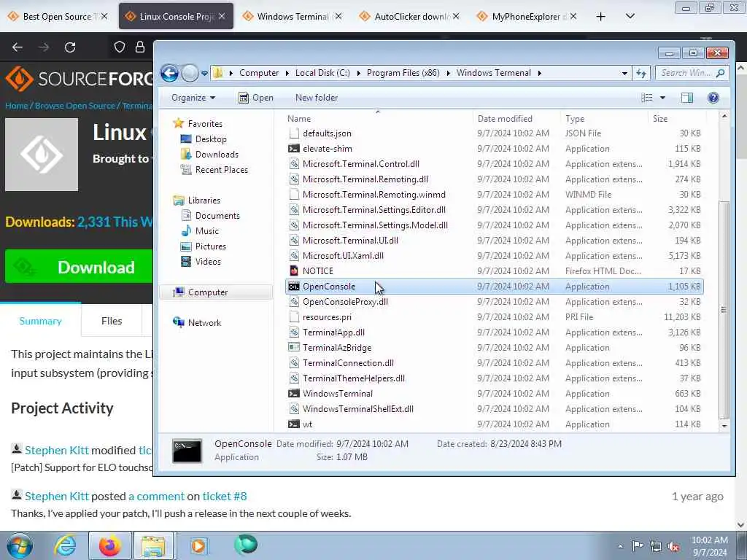
Task: Click the Change your view icon
Action: (647, 98)
